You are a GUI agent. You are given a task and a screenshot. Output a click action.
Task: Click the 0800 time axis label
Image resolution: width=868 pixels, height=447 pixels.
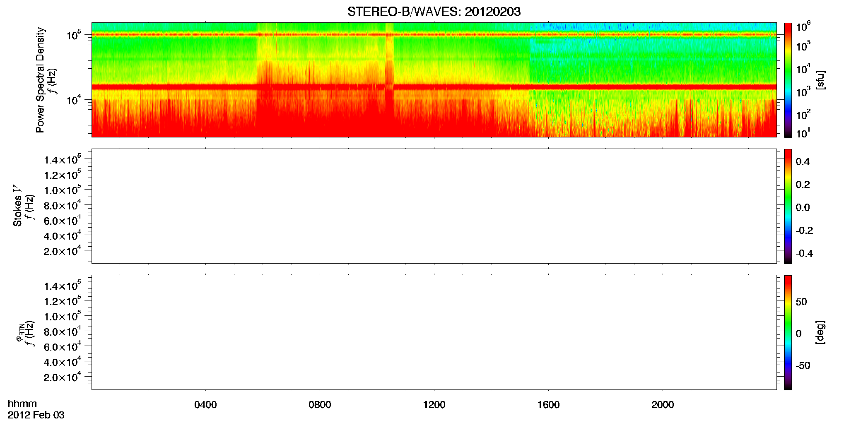[320, 405]
